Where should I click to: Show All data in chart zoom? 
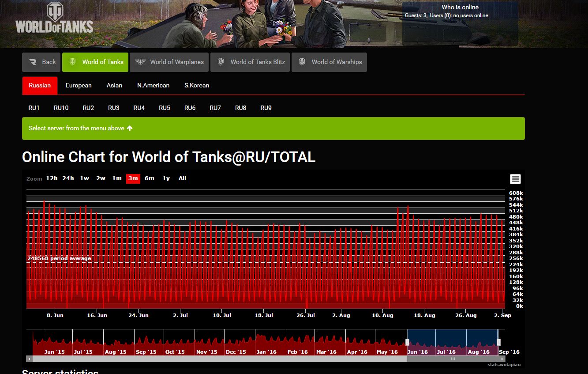coord(182,178)
